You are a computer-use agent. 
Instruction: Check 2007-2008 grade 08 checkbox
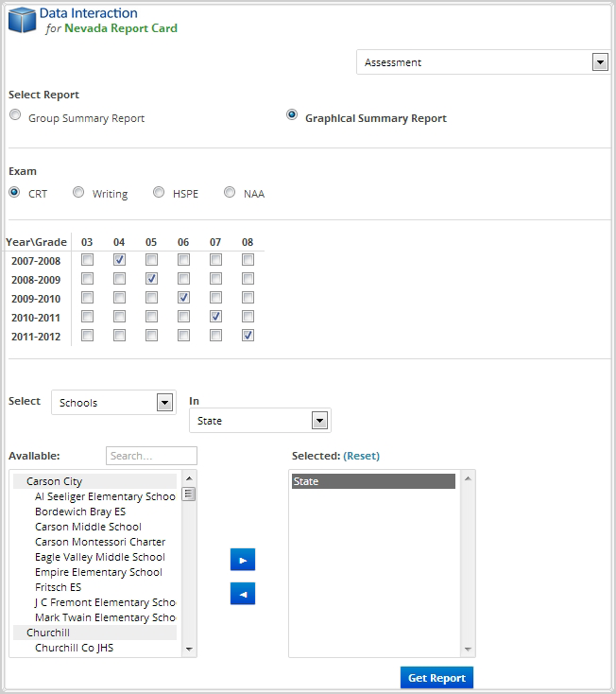pos(248,259)
